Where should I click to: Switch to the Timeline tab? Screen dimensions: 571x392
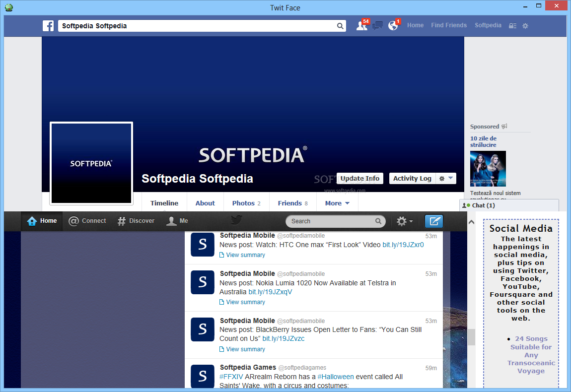pos(164,203)
